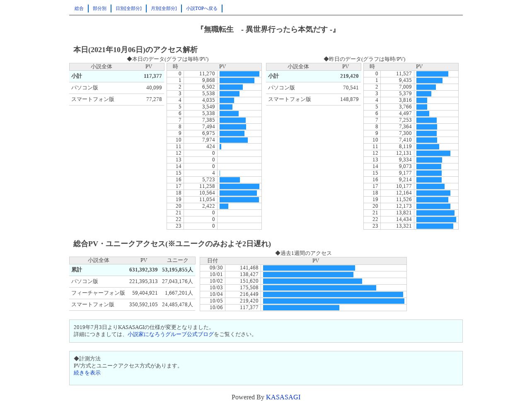Select yesterday's スマートフォン版 value 148,879
Viewport: 532px width, 401px height.
pos(349,99)
